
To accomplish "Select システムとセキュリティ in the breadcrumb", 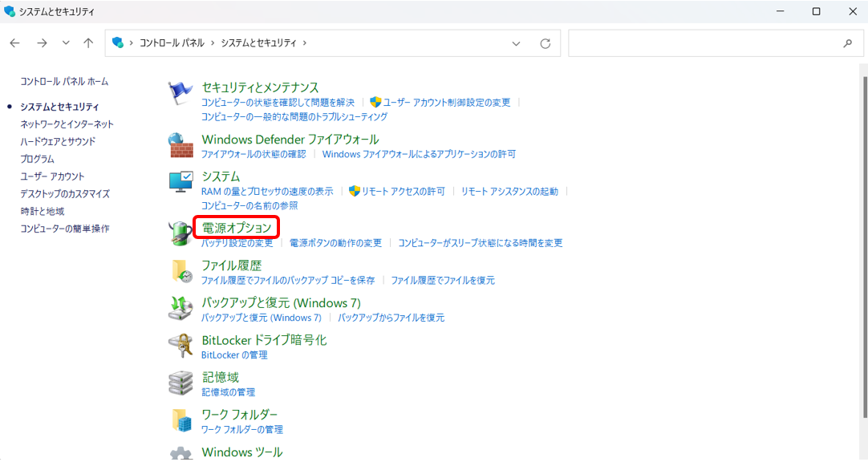I will coord(258,43).
